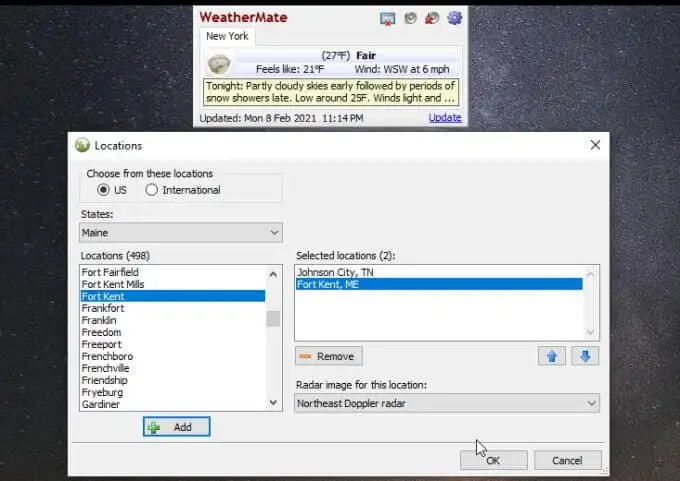Select Fort Kent in Locations list
This screenshot has height=481, width=680.
pos(173,296)
